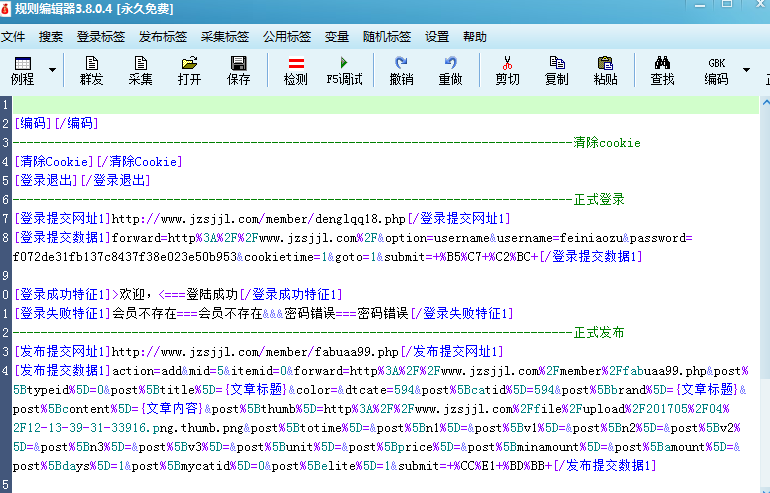Open the 随机标签 menu
This screenshot has width=770, height=493.
pos(387,37)
